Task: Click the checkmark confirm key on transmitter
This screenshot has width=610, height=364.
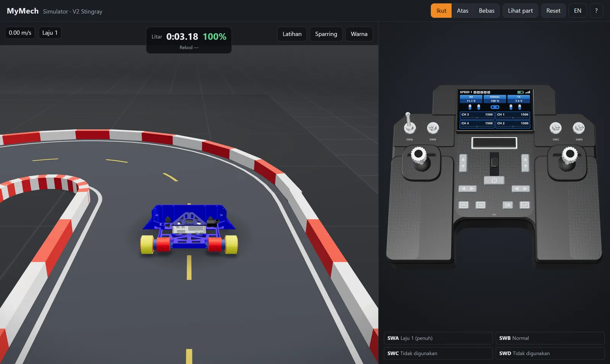Action: 525,205
